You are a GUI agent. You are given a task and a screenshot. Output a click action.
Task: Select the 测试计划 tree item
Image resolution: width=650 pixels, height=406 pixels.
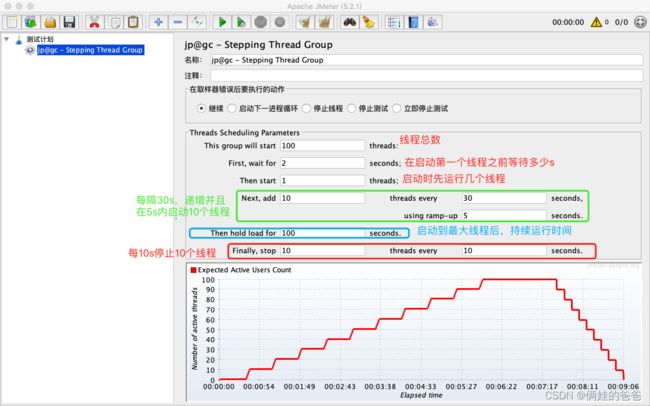coord(40,39)
